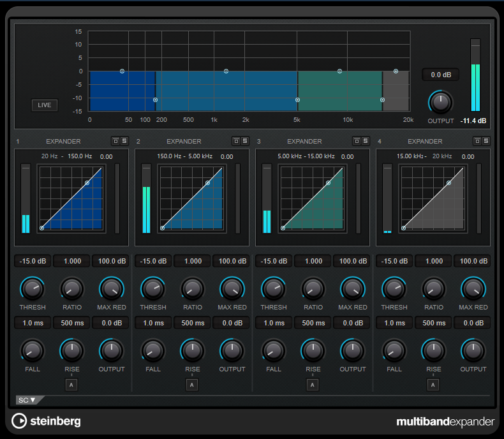Click band 2 THRESH knob
Viewport: 504px width, 439px height.
(152, 288)
